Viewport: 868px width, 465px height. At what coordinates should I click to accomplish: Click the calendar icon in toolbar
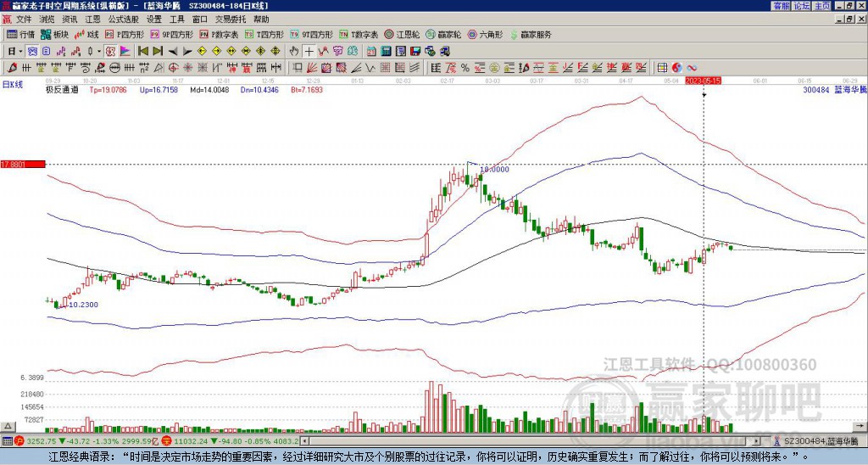coord(371,52)
